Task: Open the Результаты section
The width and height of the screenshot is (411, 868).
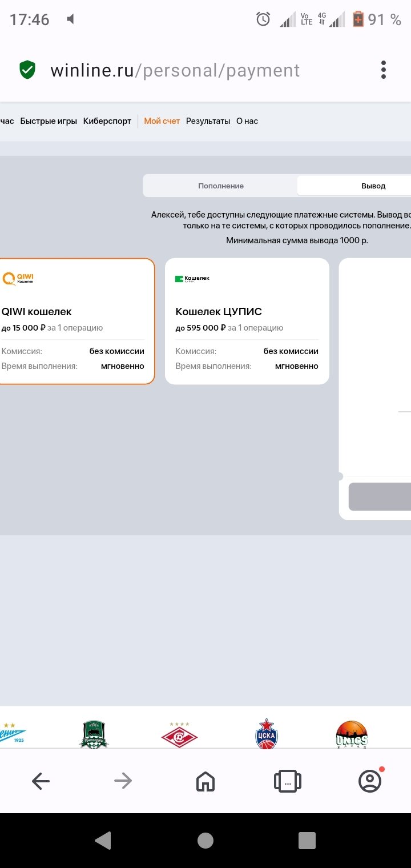Action: (208, 121)
